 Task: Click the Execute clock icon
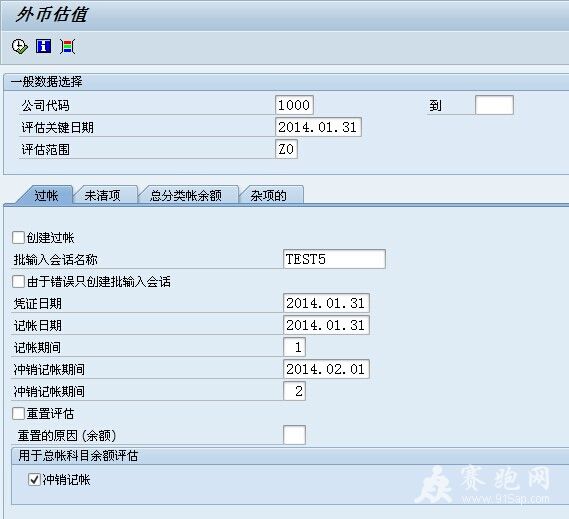20,47
